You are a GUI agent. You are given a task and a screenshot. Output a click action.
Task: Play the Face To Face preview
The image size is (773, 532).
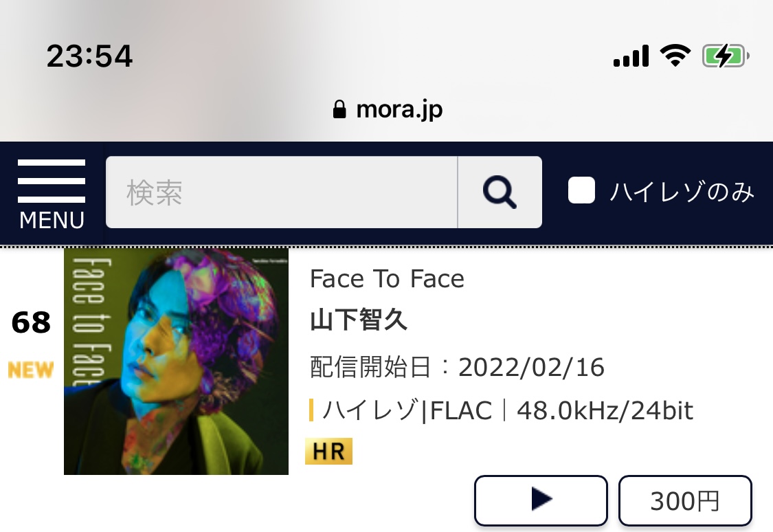(x=541, y=500)
